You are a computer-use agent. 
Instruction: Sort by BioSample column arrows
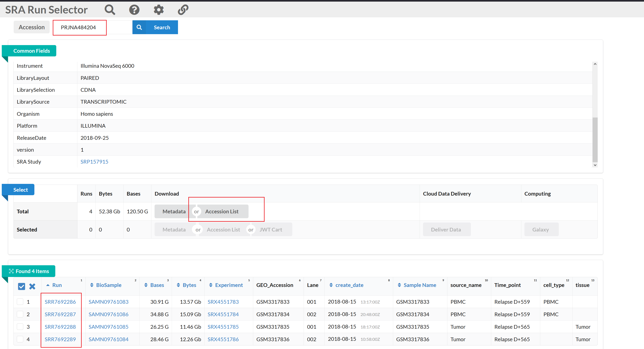pyautogui.click(x=92, y=285)
